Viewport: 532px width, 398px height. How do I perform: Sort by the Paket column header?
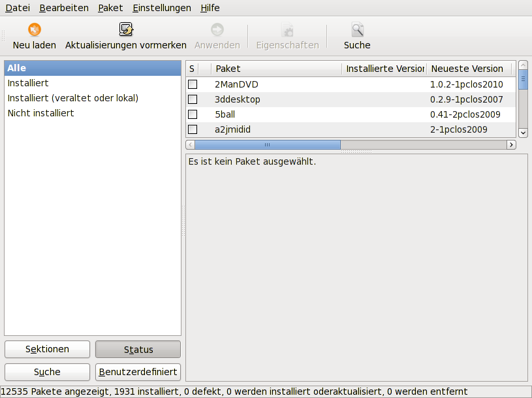(276, 69)
